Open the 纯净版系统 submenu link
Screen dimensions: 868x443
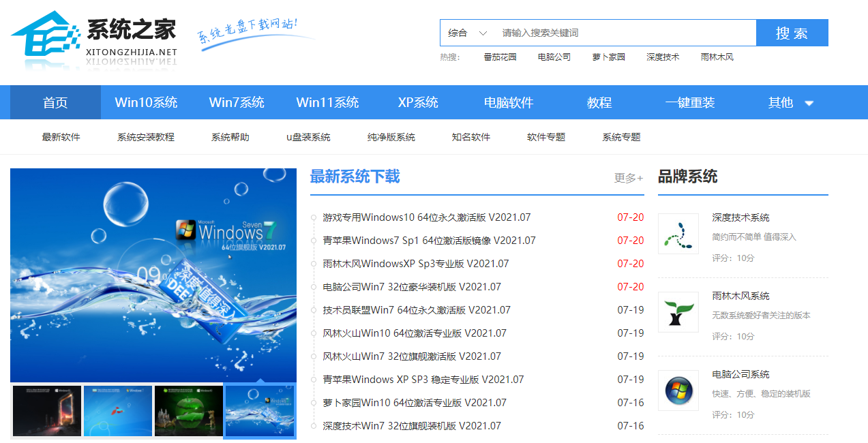(x=391, y=137)
